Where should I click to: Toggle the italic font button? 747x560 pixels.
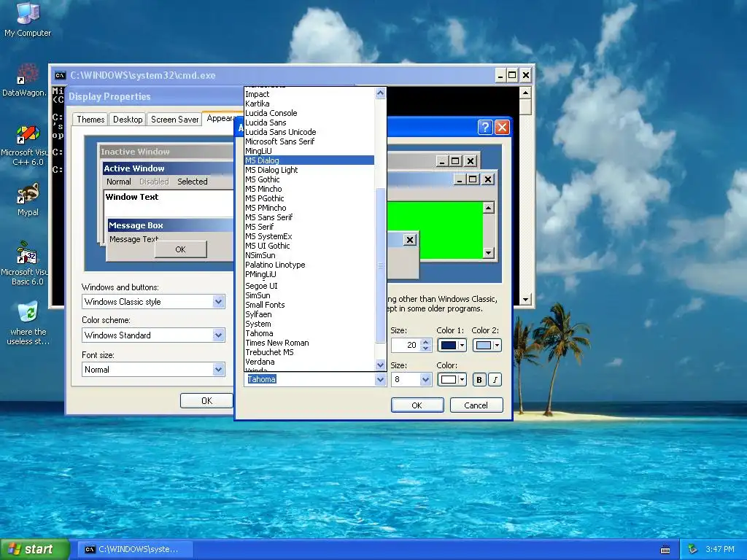click(x=495, y=379)
